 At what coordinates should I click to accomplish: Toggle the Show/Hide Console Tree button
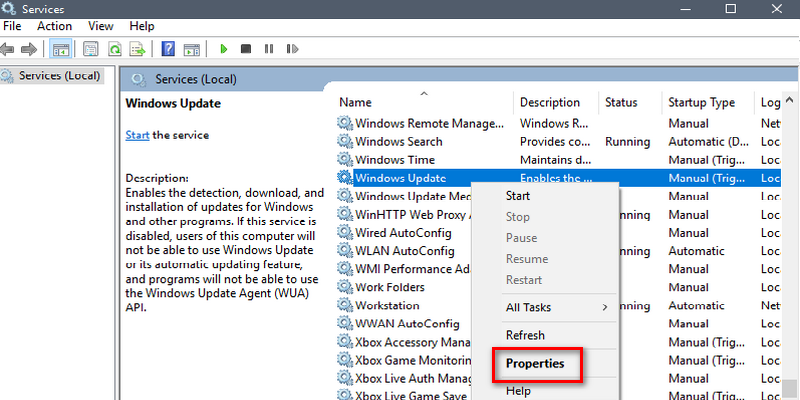(60, 48)
